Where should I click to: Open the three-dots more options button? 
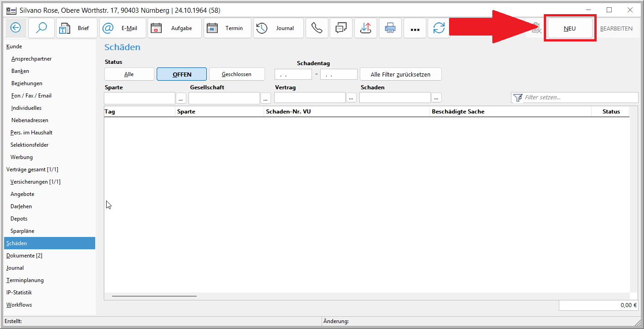coord(414,28)
